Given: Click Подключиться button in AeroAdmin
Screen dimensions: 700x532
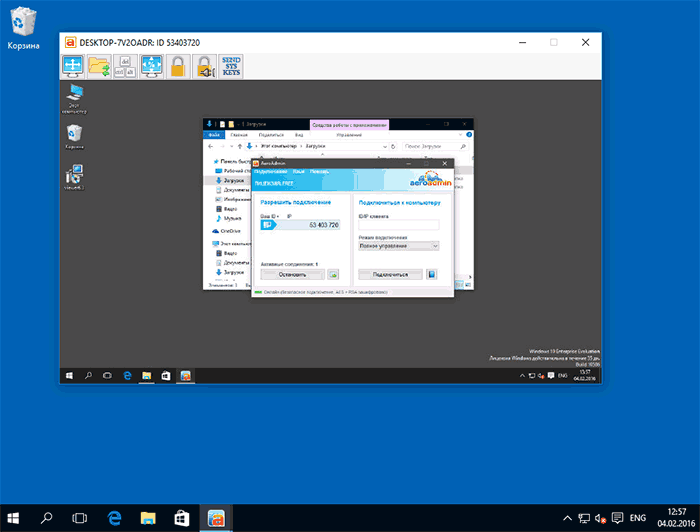Looking at the screenshot, I should pos(390,274).
